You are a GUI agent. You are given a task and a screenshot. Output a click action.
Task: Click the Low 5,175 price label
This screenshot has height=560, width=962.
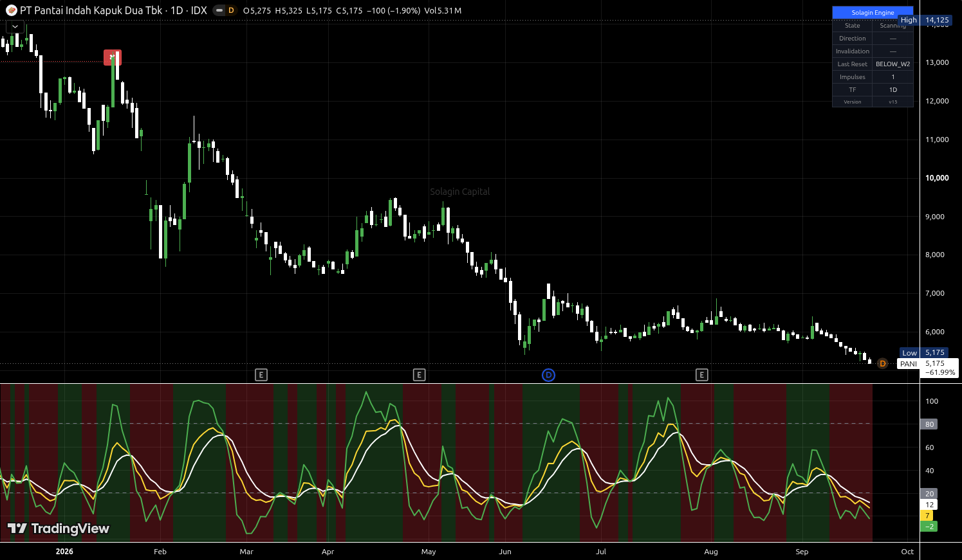pos(923,352)
